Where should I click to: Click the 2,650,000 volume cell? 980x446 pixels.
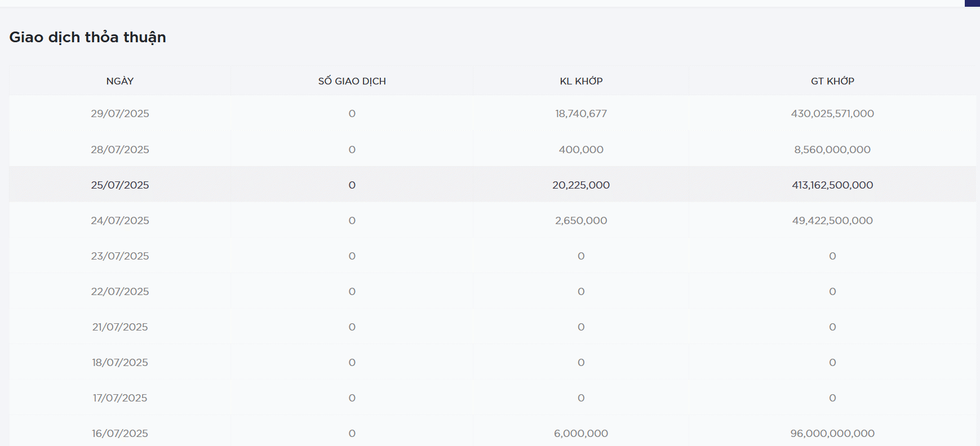point(581,221)
